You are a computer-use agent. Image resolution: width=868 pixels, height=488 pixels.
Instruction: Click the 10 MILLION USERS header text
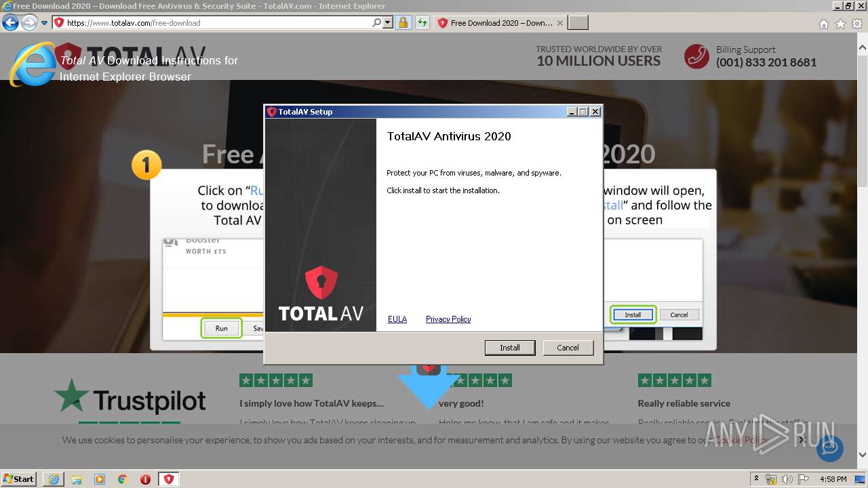[598, 61]
